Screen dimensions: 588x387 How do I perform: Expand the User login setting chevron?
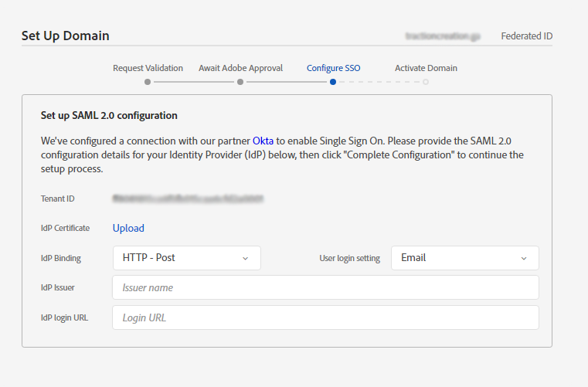[x=524, y=258]
